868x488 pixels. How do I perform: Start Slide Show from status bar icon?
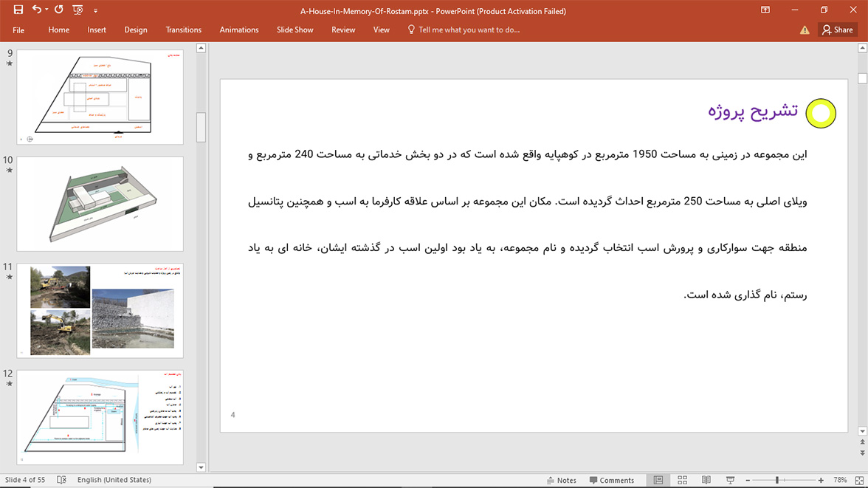730,480
